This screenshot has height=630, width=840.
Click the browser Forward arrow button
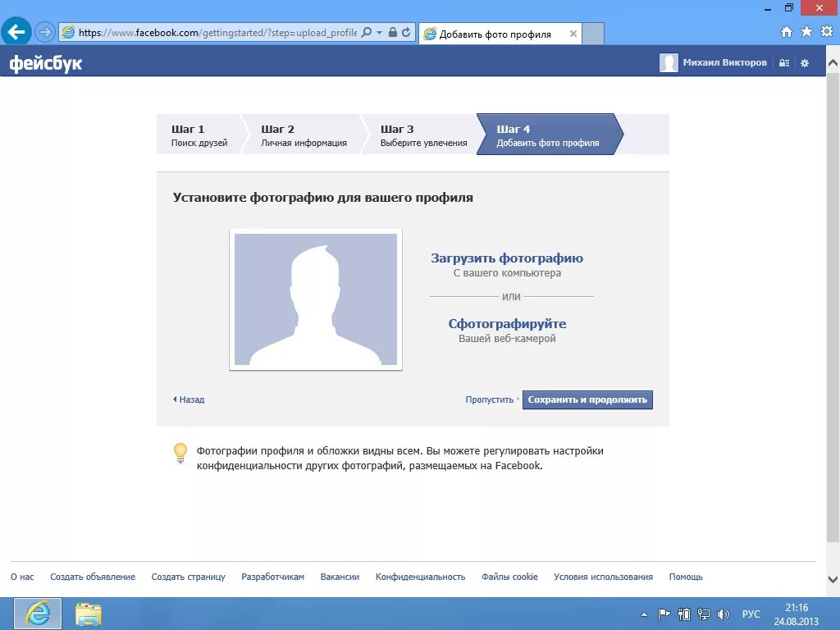pyautogui.click(x=45, y=32)
